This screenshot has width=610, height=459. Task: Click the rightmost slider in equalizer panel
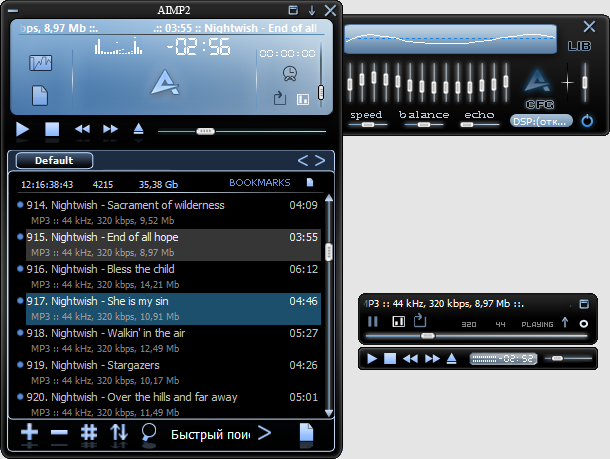pyautogui.click(x=585, y=82)
